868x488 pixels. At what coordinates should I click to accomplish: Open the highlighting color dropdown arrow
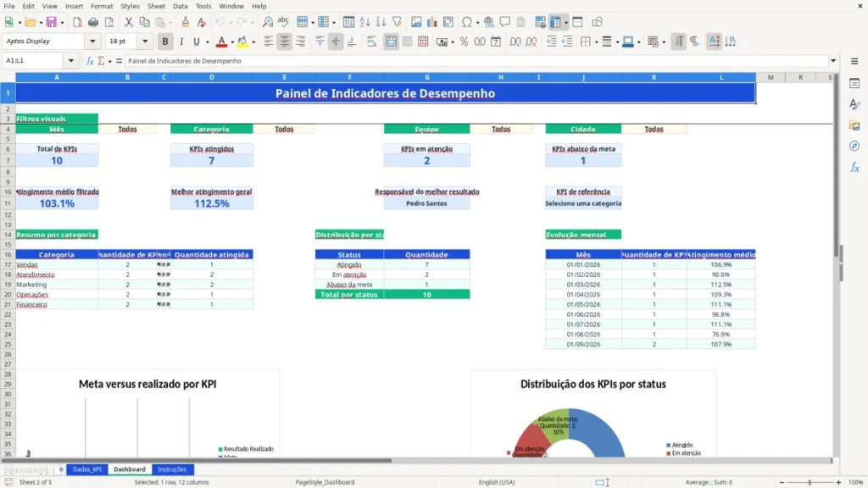pos(253,42)
